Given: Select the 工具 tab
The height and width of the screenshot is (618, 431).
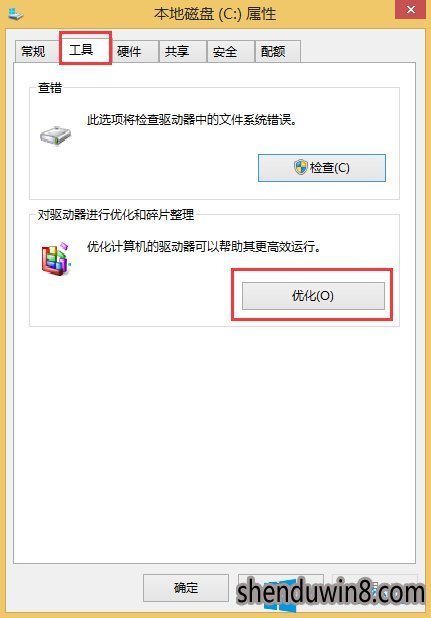Looking at the screenshot, I should click(x=81, y=50).
